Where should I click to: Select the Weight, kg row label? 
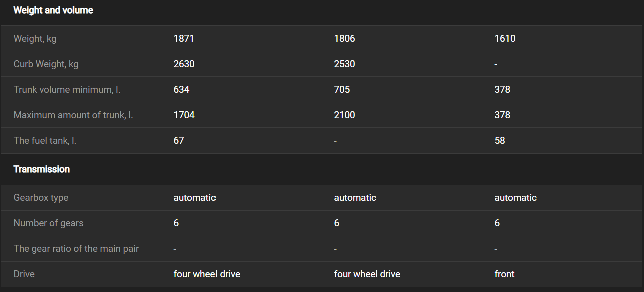[35, 39]
